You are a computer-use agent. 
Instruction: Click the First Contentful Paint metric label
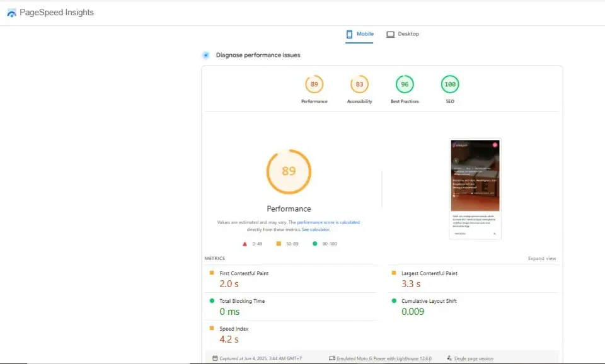pyautogui.click(x=244, y=273)
